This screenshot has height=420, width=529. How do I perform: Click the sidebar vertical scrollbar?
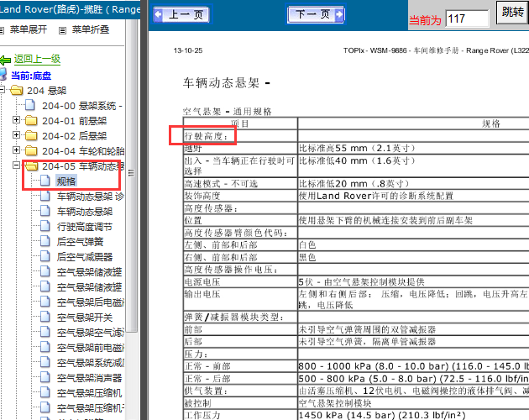pyautogui.click(x=131, y=176)
